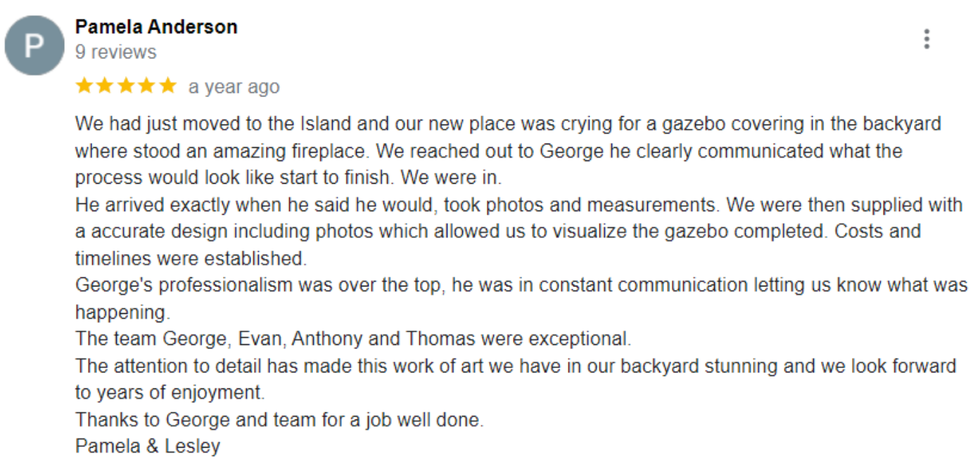This screenshot has width=980, height=461.
Task: Open Pamela Anderson's reviewer profile name
Action: click(156, 27)
